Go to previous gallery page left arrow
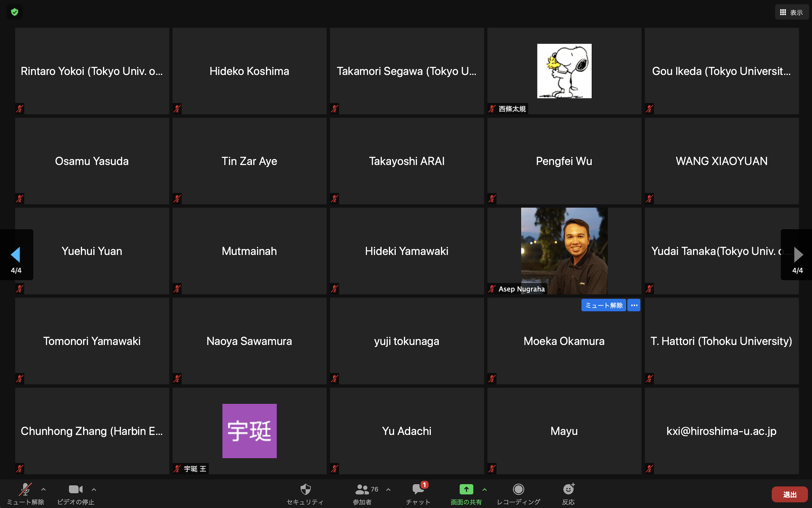Image resolution: width=812 pixels, height=508 pixels. (16, 255)
